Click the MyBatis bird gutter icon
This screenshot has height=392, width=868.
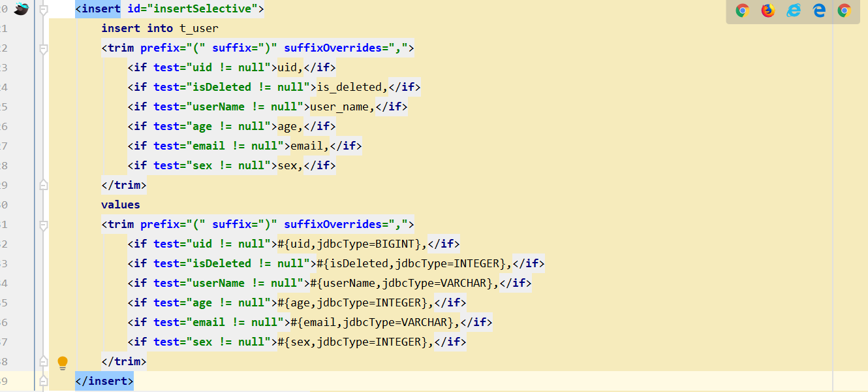(x=22, y=9)
